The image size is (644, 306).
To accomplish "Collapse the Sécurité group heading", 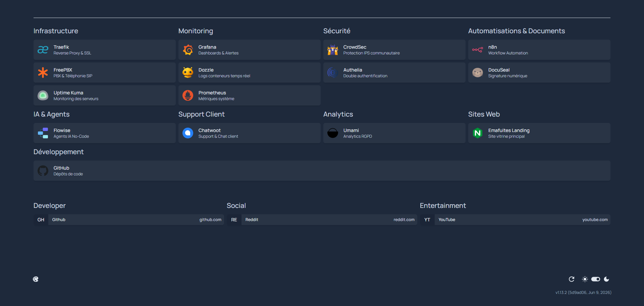I will [x=337, y=31].
